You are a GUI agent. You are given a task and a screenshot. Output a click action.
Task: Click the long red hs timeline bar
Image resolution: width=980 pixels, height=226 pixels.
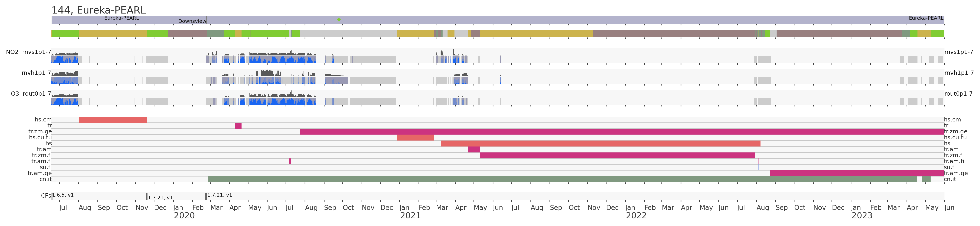pyautogui.click(x=600, y=144)
